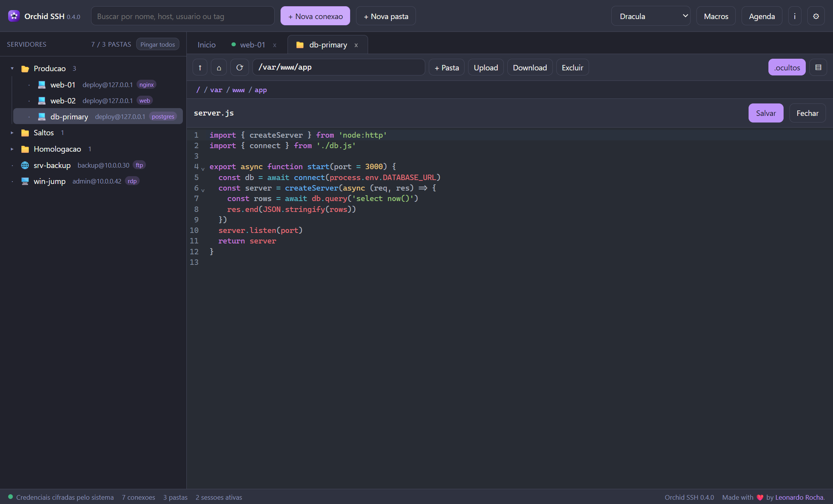The height and width of the screenshot is (504, 833).
Task: Close the web-01 tab
Action: tap(275, 45)
